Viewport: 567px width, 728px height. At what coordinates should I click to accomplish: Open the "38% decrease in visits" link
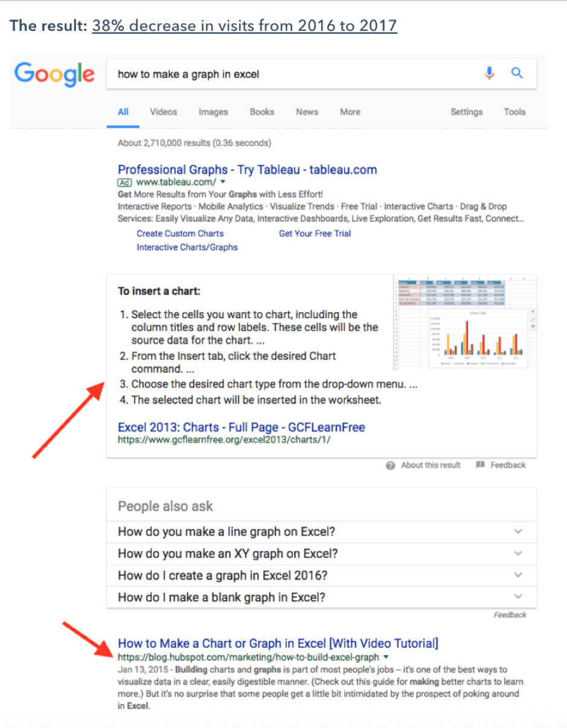coord(245,26)
